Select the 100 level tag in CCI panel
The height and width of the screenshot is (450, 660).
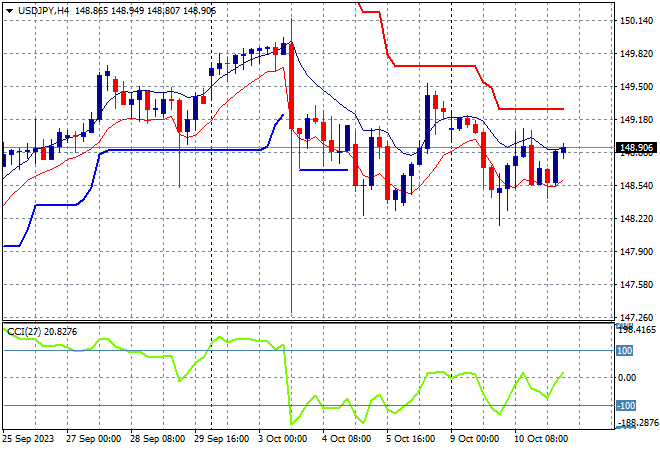pyautogui.click(x=624, y=351)
